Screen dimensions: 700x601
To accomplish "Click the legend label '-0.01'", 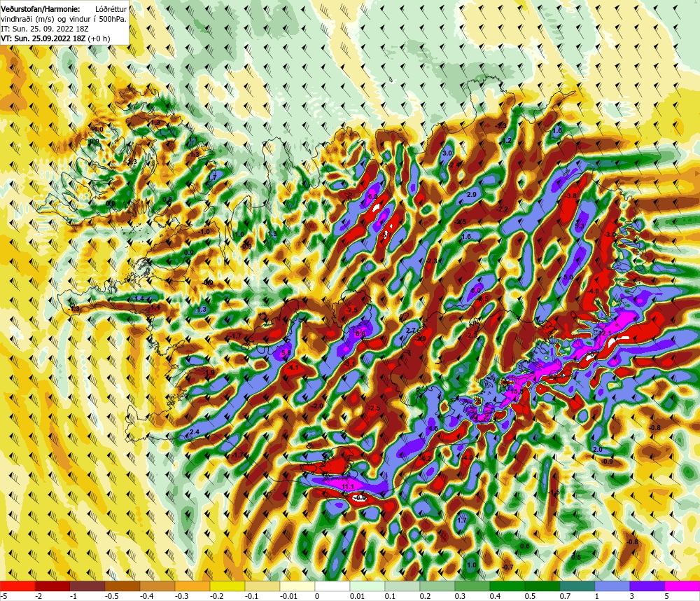I will [288, 596].
